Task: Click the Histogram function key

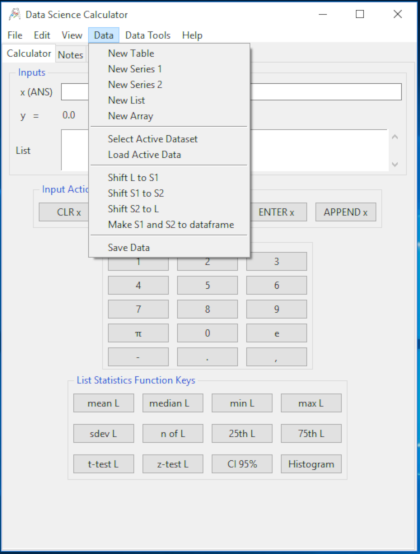Action: tap(311, 464)
